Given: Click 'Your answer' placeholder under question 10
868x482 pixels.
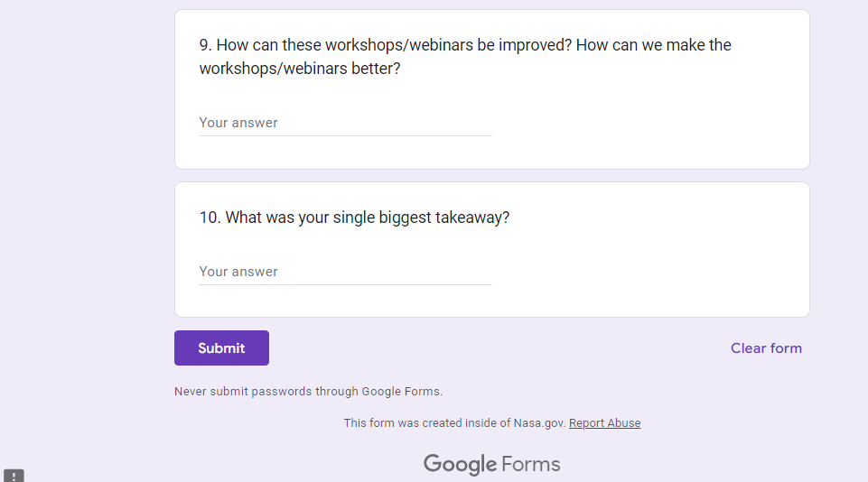Looking at the screenshot, I should click(x=238, y=272).
